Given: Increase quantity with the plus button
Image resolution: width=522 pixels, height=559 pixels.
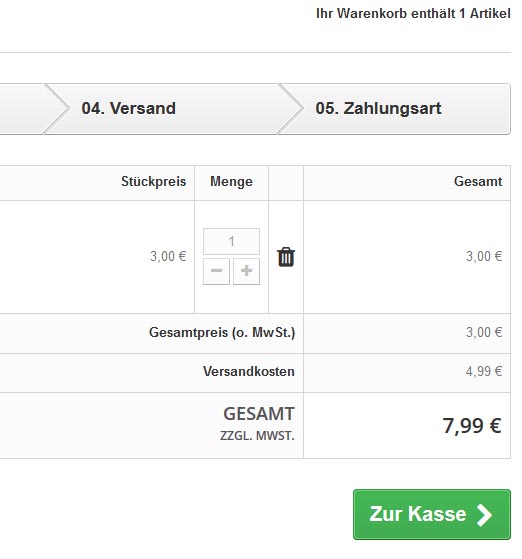Looking at the screenshot, I should click(x=246, y=271).
